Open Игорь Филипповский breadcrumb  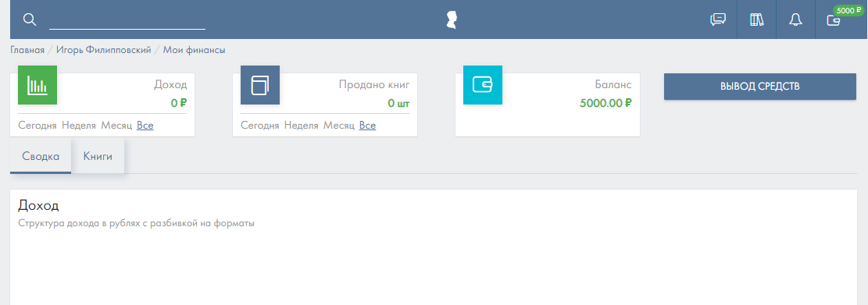103,50
